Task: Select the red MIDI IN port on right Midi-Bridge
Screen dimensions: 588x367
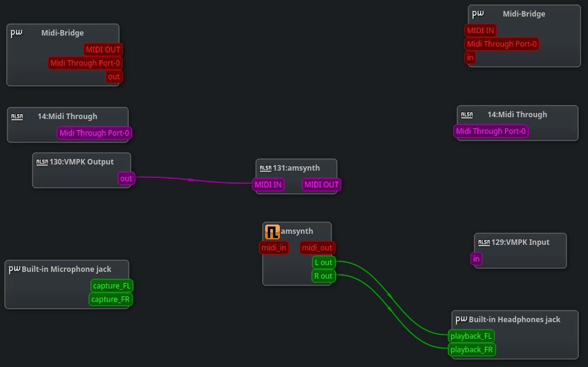Action: [x=481, y=30]
